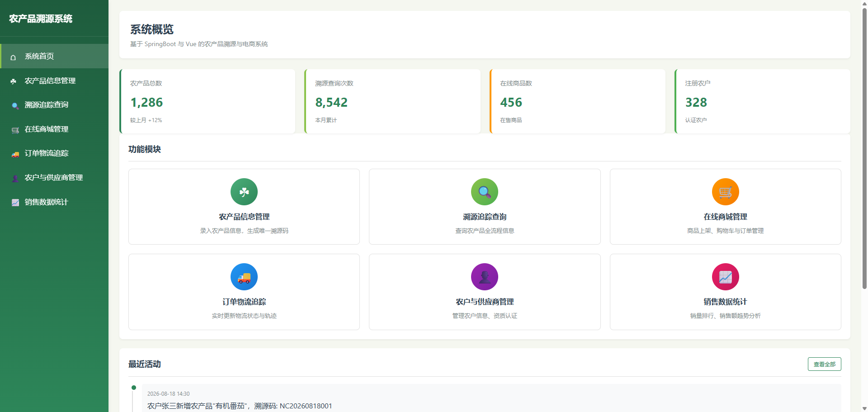Click the blue delivery truck circle icon
This screenshot has height=412, width=868.
tap(244, 277)
